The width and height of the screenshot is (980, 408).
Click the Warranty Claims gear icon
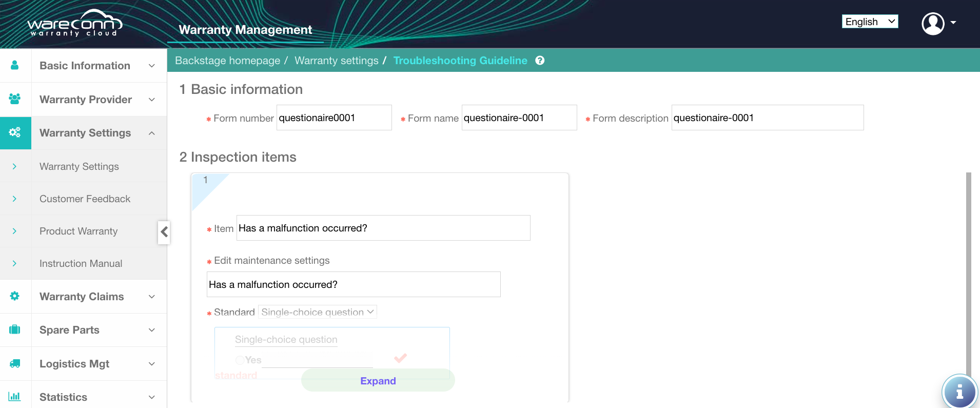(15, 296)
